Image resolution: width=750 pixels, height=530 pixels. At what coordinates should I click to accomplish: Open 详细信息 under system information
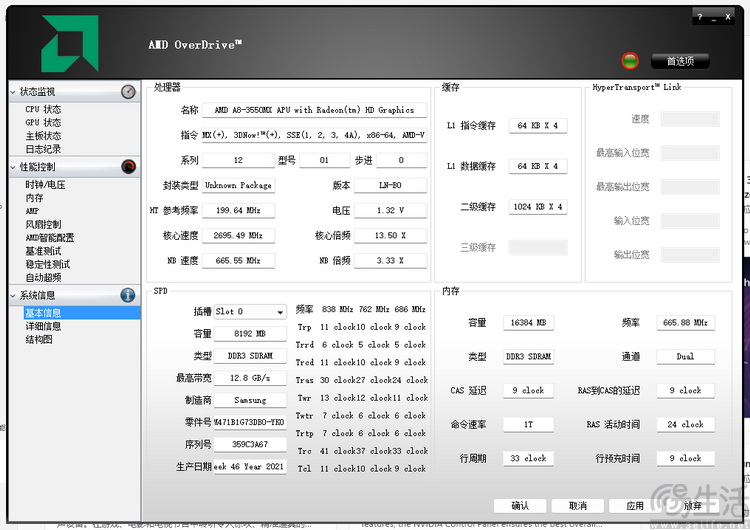43,326
